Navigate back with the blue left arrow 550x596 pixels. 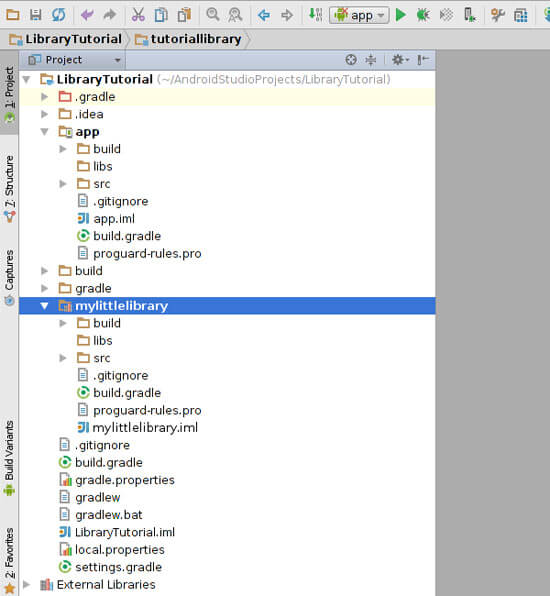click(264, 15)
